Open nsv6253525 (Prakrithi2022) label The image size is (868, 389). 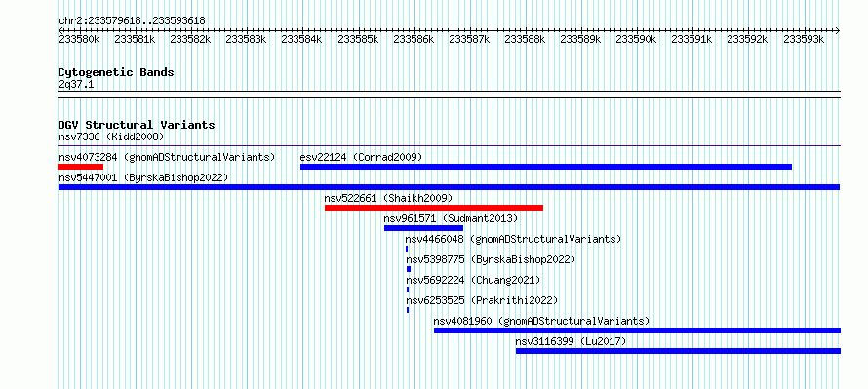(482, 300)
